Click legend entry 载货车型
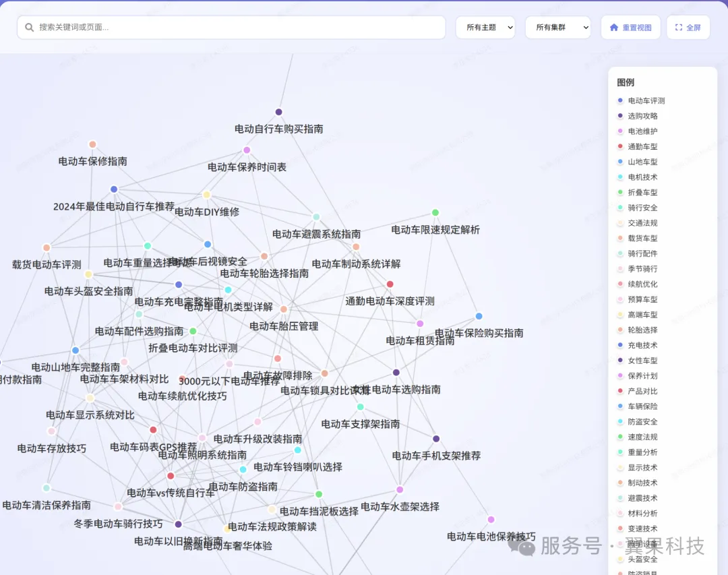 point(638,238)
